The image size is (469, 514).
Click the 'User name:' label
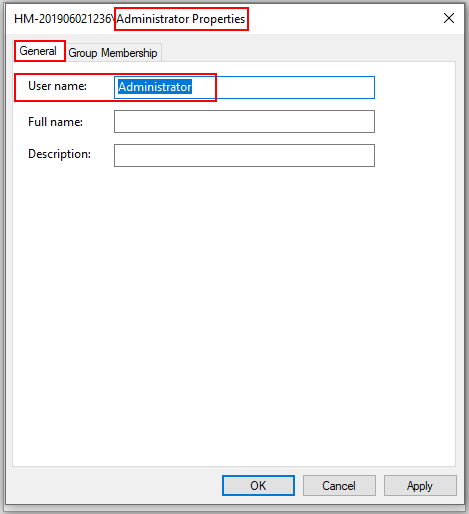coord(57,86)
